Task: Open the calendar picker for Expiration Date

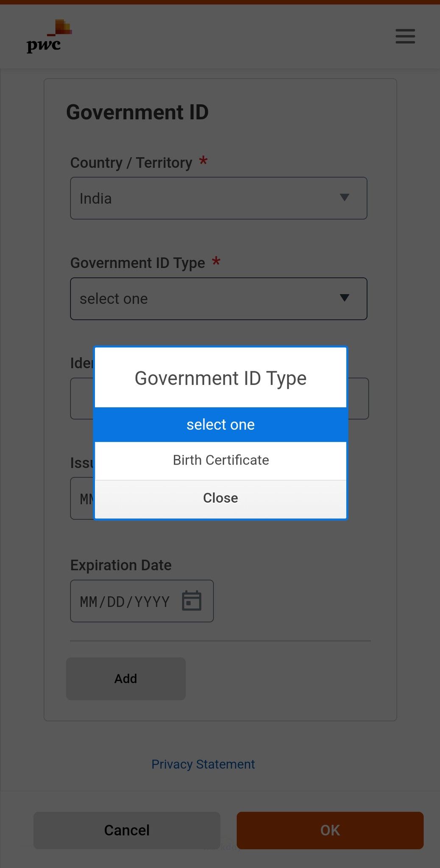Action: coord(192,601)
